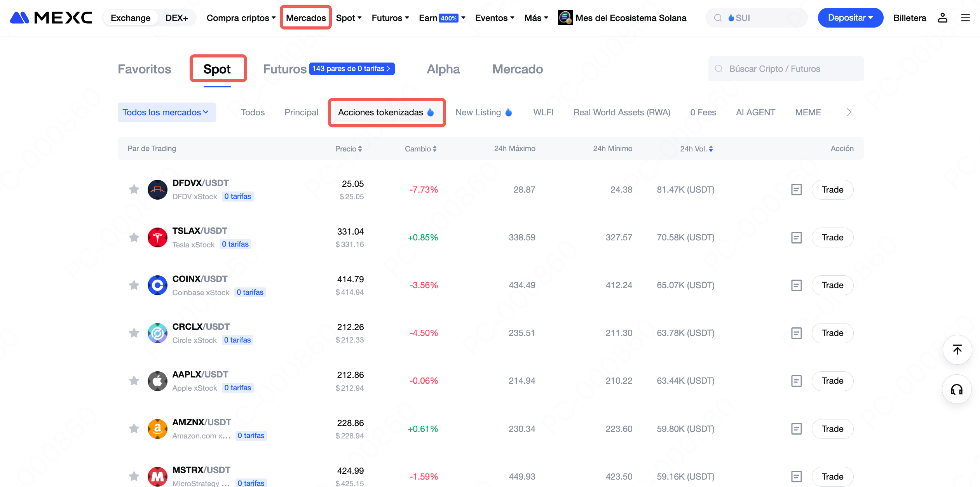Open details icon for AMZNX/USDT row
The width and height of the screenshot is (980, 487).
click(x=797, y=429)
